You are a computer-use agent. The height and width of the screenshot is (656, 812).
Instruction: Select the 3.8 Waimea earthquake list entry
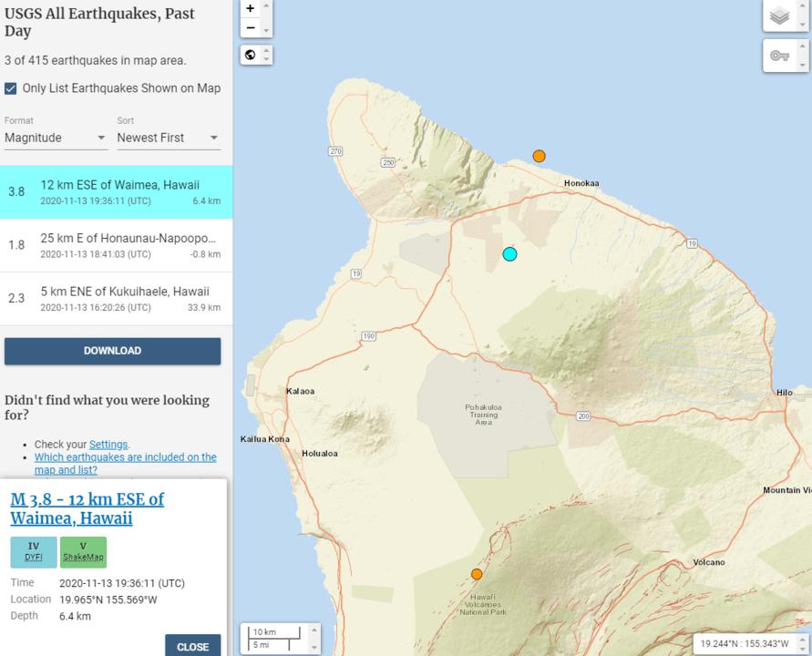point(116,192)
